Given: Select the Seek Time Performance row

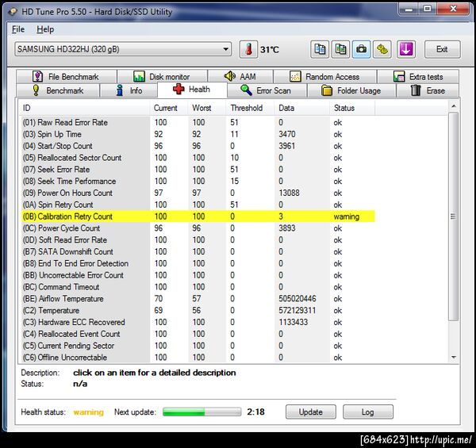Looking at the screenshot, I should click(198, 182).
